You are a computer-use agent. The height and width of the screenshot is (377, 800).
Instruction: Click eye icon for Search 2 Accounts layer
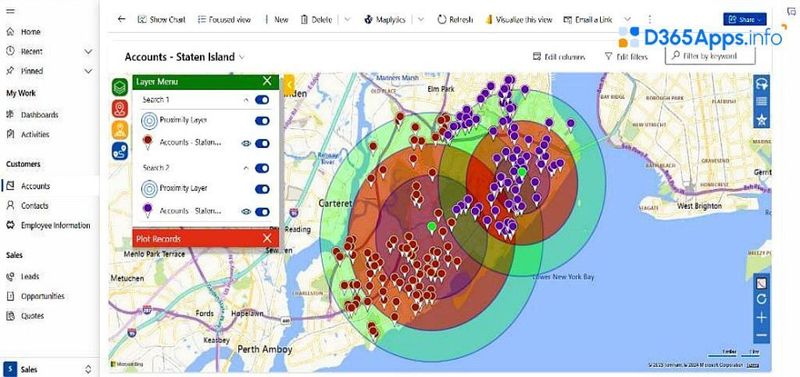pos(246,212)
